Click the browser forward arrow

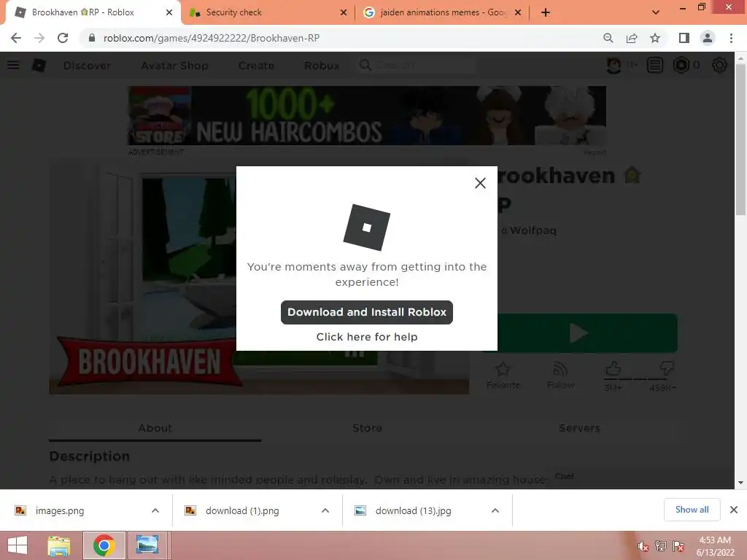[x=39, y=38]
